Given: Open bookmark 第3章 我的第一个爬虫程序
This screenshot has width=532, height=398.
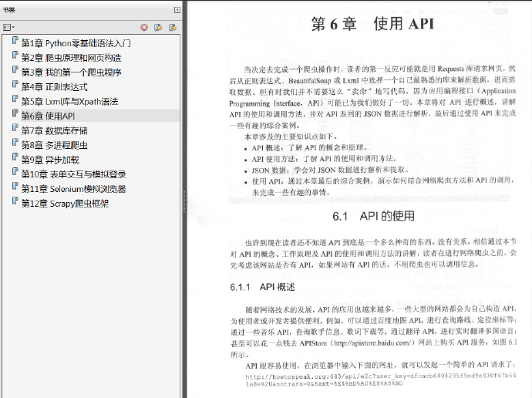Looking at the screenshot, I should 71,73.
